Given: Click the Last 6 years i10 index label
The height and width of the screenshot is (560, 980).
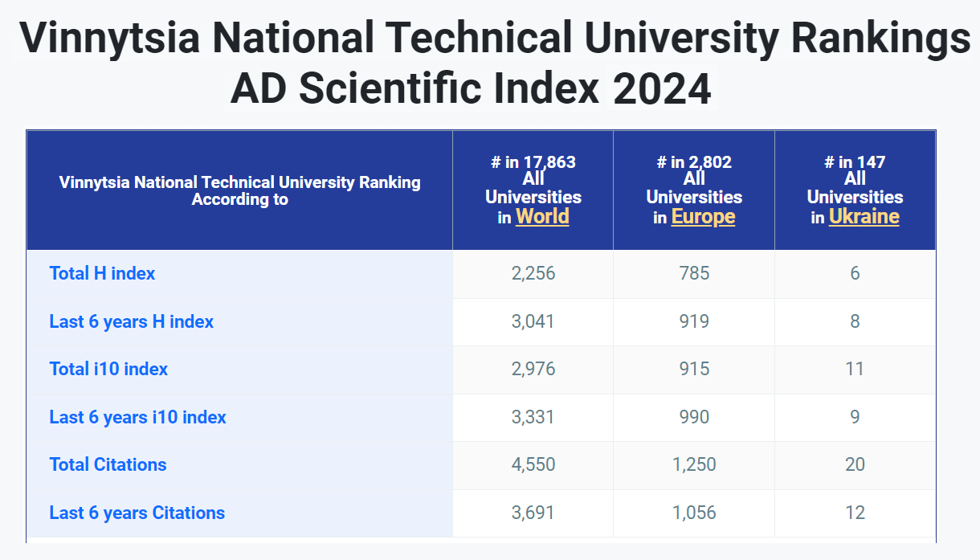Looking at the screenshot, I should [138, 417].
